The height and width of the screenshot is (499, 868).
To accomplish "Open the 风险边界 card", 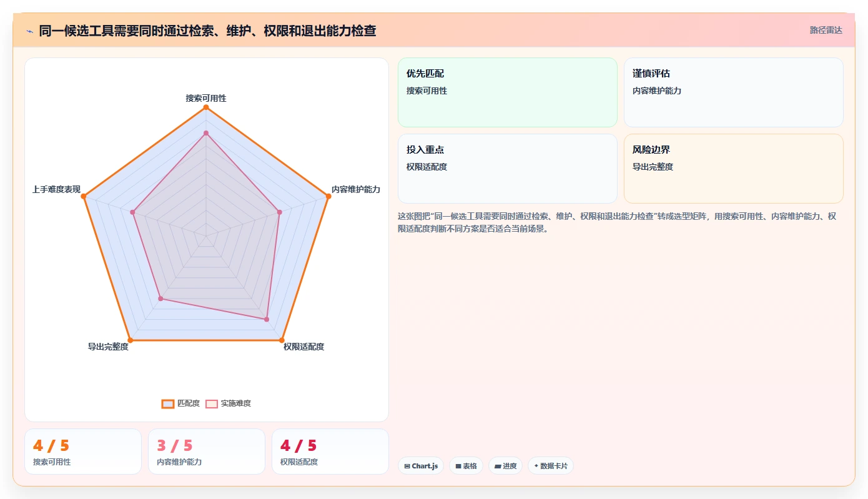I will pyautogui.click(x=734, y=169).
